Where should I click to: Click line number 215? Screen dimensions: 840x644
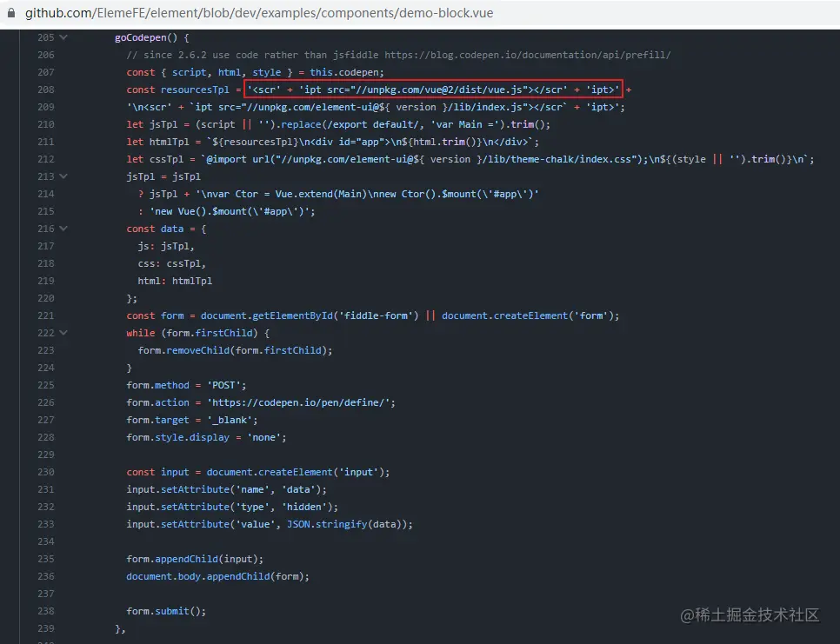coord(46,211)
